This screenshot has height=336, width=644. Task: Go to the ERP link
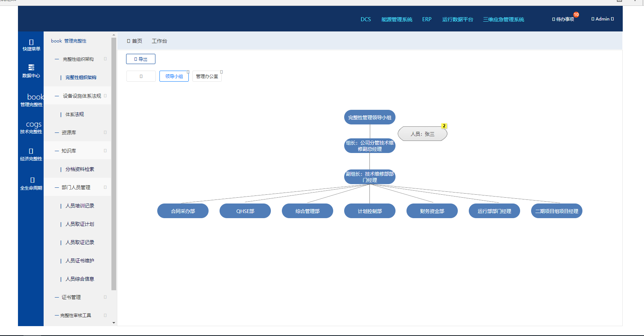point(427,19)
